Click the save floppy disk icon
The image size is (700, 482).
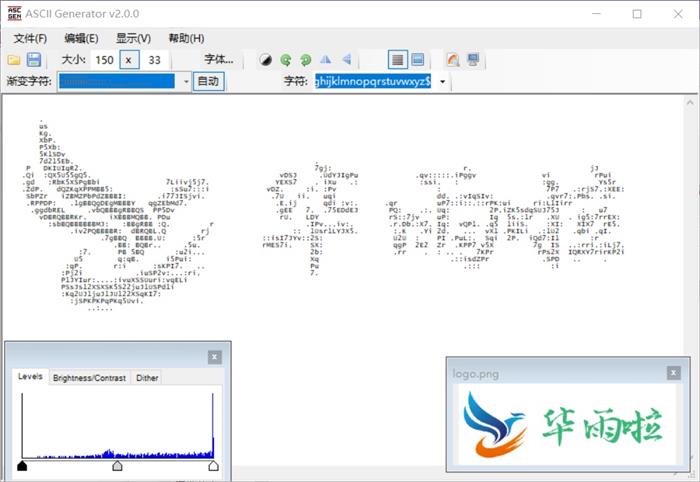[34, 60]
